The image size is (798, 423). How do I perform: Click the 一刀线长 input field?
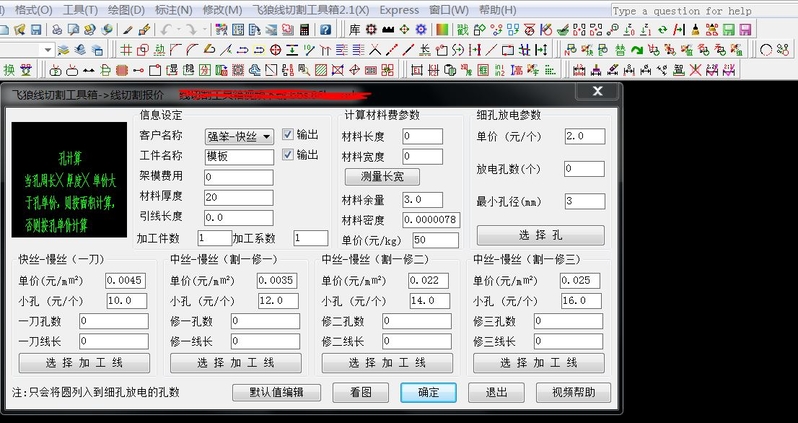click(x=114, y=341)
